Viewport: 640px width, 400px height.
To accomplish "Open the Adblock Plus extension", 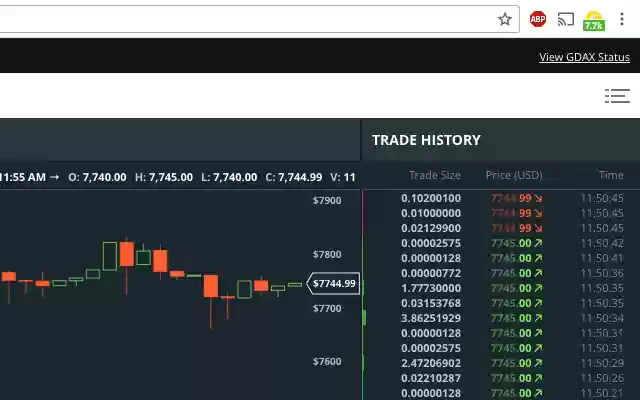I will click(x=538, y=19).
